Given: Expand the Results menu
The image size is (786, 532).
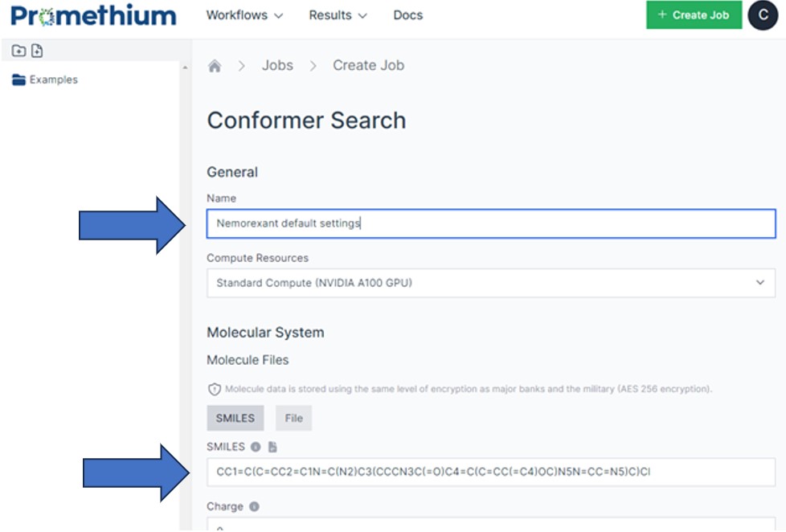Looking at the screenshot, I should 338,15.
